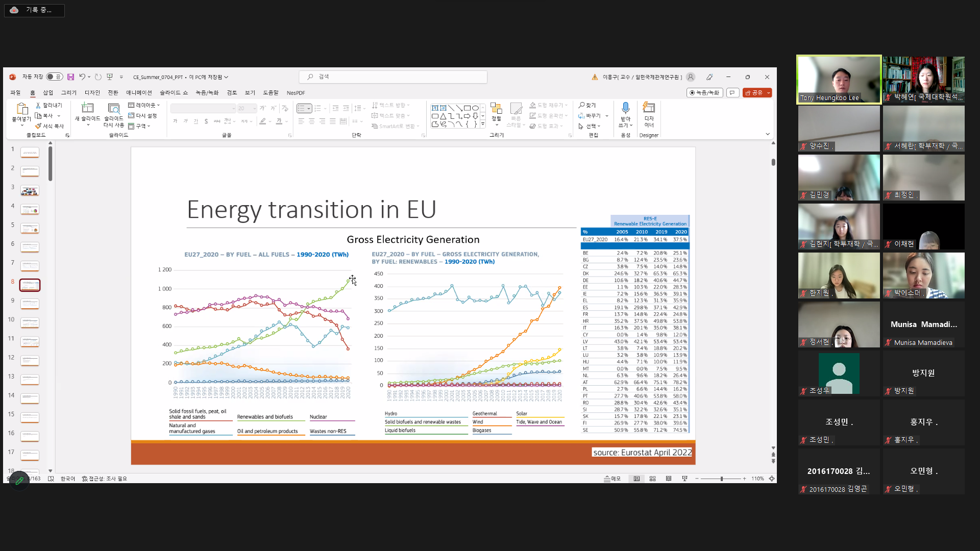This screenshot has height=551, width=980.
Task: Toggle the AutoSave switch
Action: pyautogui.click(x=54, y=77)
